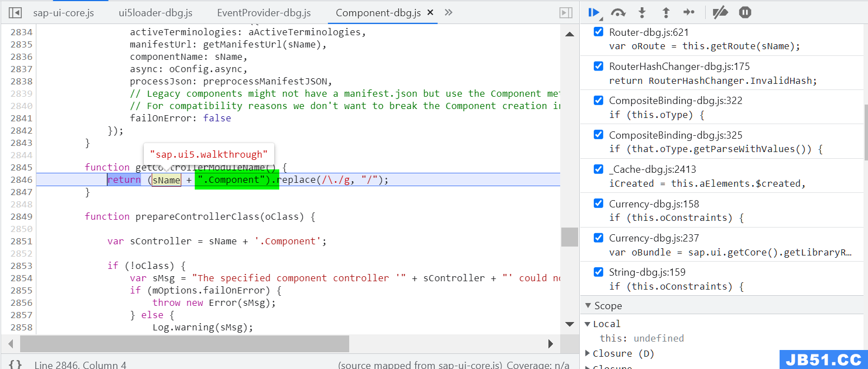Step into next function call
This screenshot has height=369, width=868.
642,12
